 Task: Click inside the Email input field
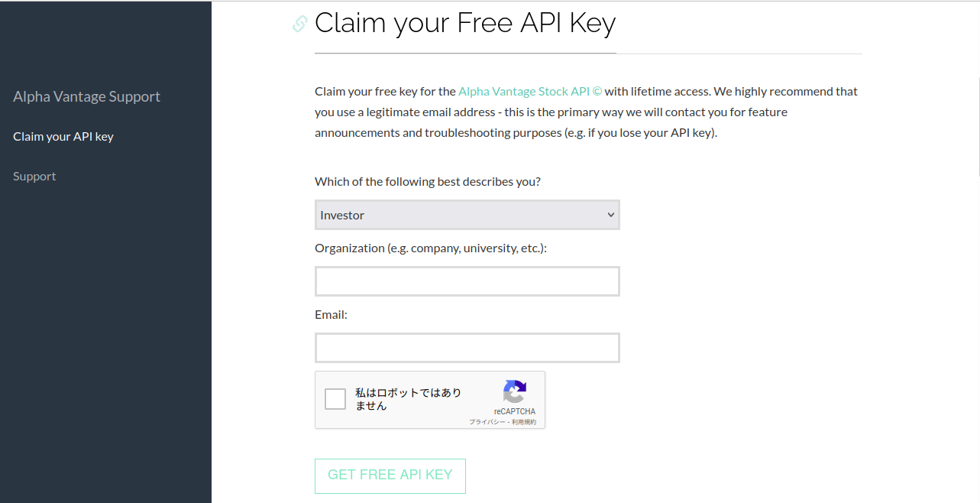click(467, 347)
